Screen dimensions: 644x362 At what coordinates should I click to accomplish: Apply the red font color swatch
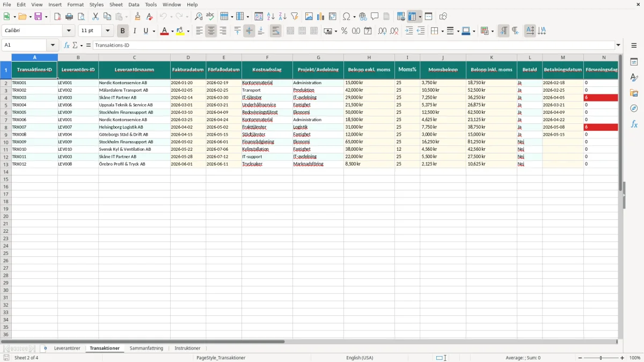(165, 31)
